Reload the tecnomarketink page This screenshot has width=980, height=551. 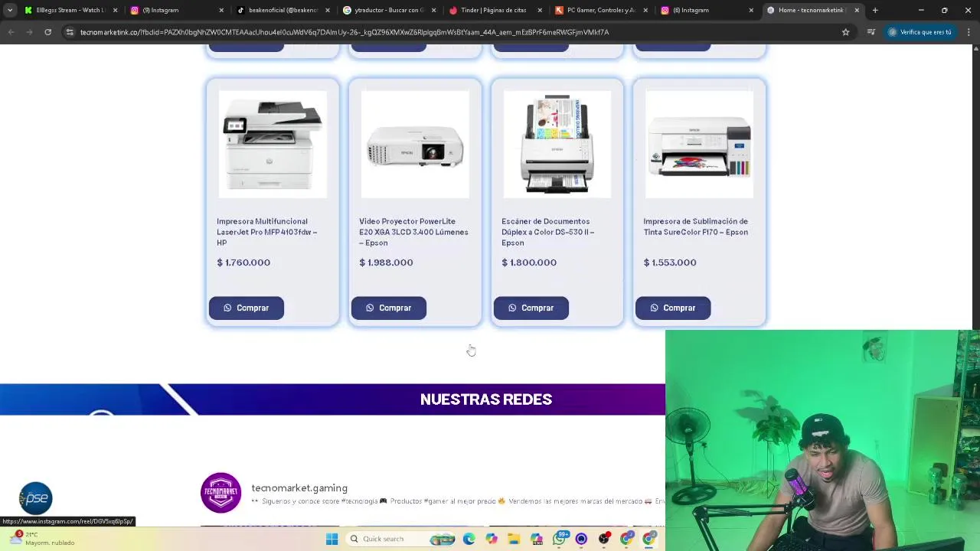47,32
